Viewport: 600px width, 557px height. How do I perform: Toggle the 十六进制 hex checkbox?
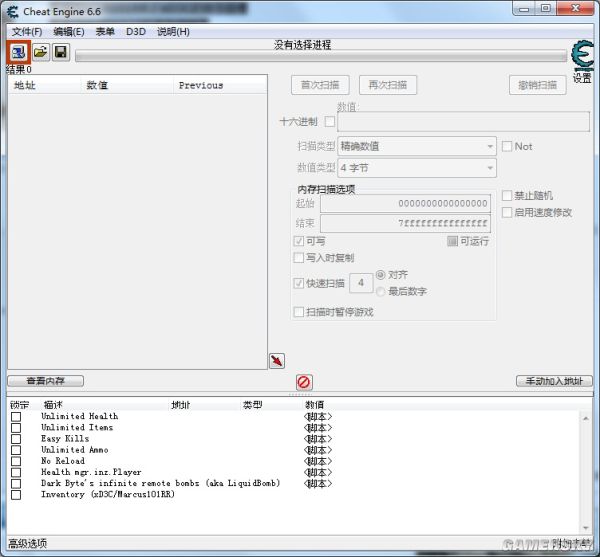329,122
